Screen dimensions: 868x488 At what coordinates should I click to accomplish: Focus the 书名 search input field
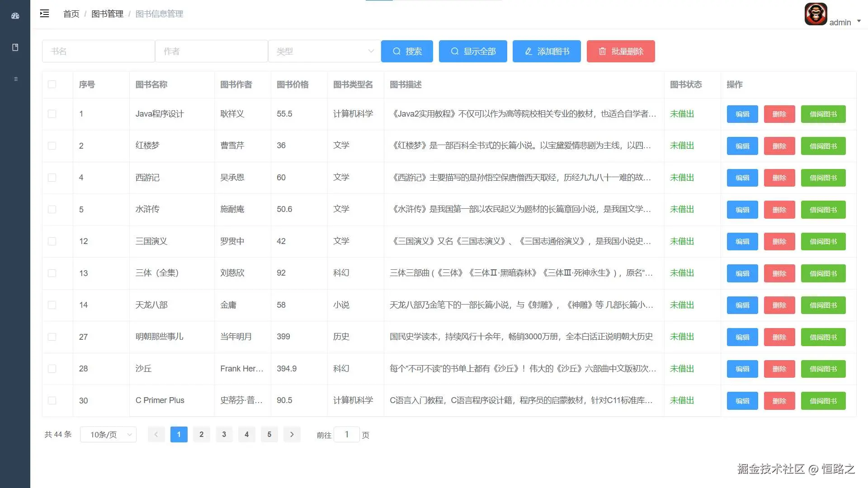(99, 51)
